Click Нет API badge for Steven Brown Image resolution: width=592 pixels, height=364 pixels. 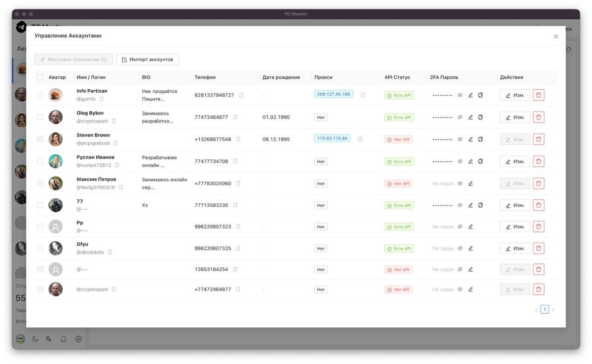[x=398, y=140]
